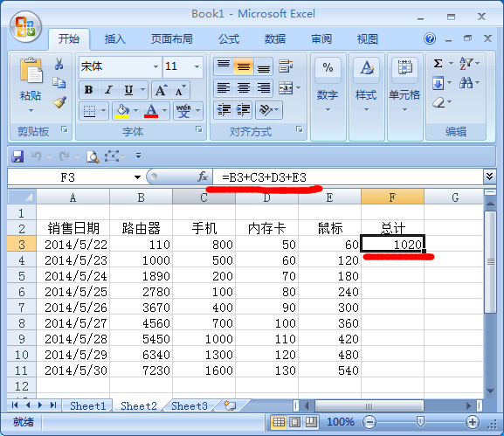504x436 pixels.
Task: Open the 数字 number group dropdown
Action: pyautogui.click(x=328, y=109)
